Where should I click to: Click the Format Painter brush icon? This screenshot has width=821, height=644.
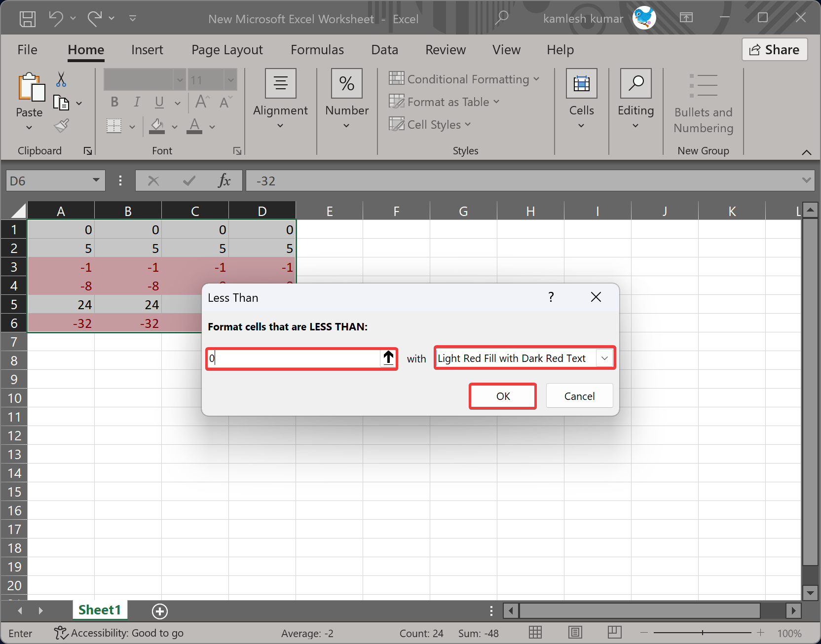click(61, 126)
